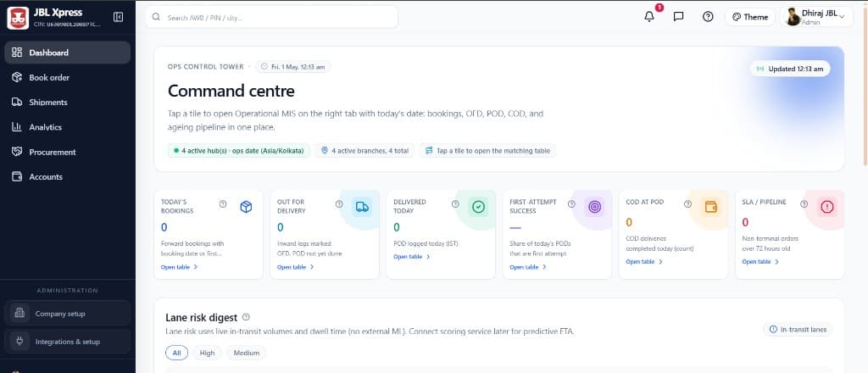Click the 4 active branches, 4 total chip
The height and width of the screenshot is (373, 868).
point(364,151)
